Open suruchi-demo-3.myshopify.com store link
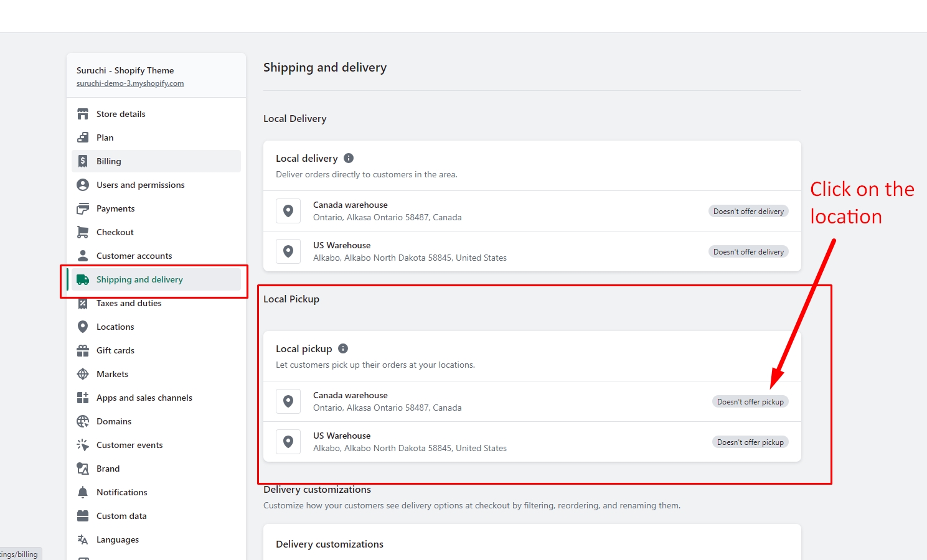 (x=130, y=83)
